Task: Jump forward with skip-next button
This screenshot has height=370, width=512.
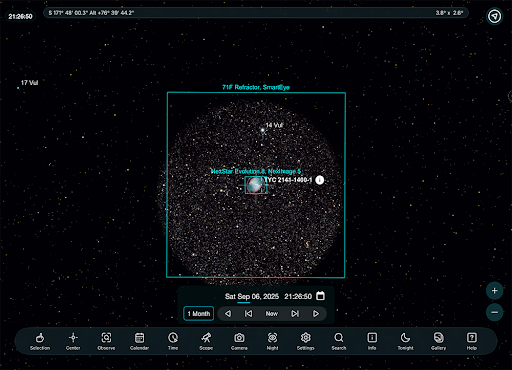Action: coord(295,314)
